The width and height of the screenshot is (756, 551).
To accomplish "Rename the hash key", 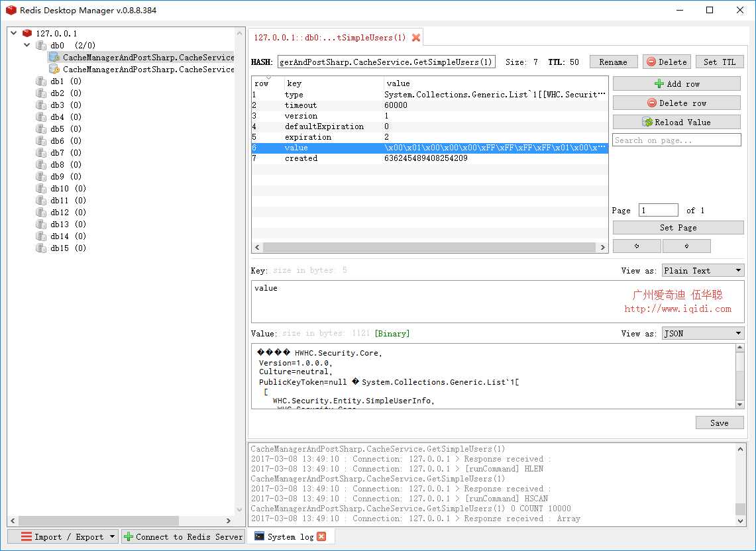I will point(614,62).
